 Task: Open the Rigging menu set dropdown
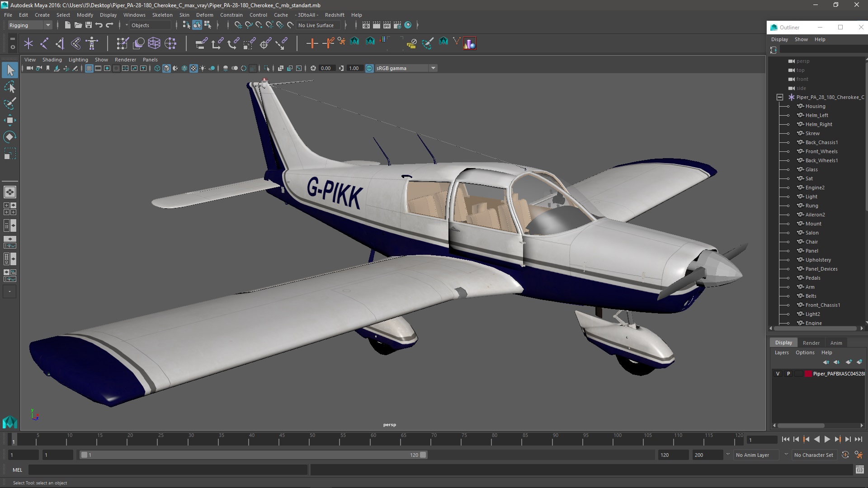[x=30, y=25]
